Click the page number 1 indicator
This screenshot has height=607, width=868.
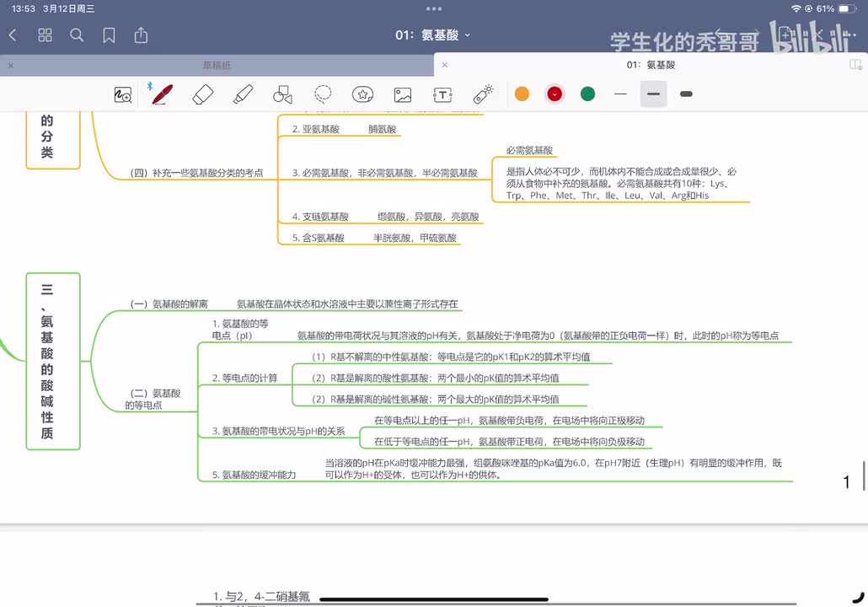(846, 482)
